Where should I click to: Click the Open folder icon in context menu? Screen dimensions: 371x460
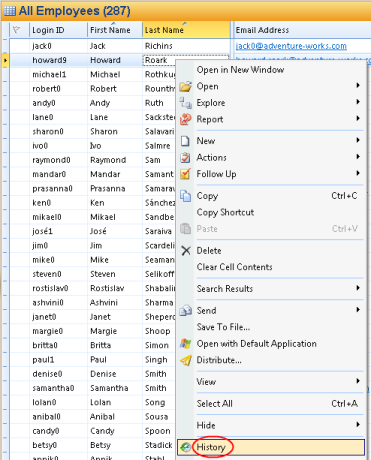point(186,86)
